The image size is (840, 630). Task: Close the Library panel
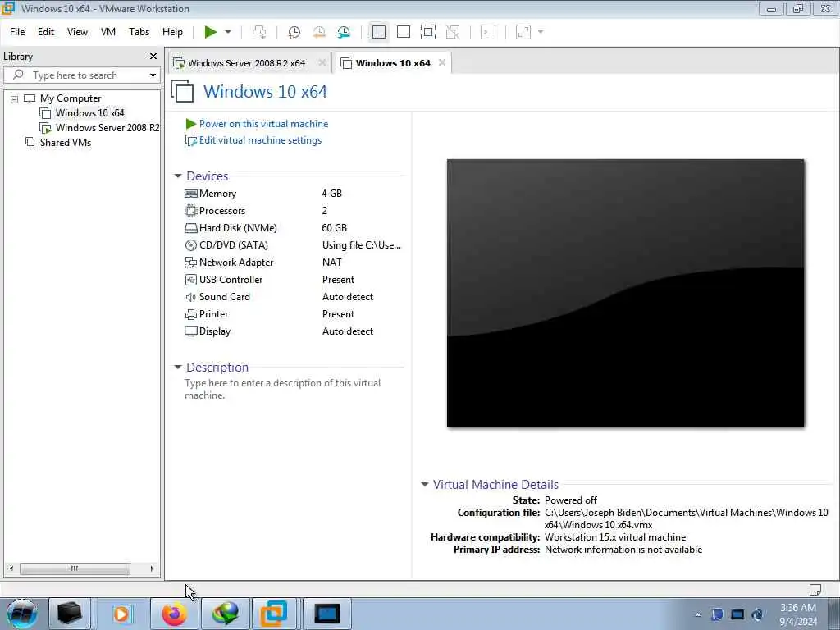(153, 57)
